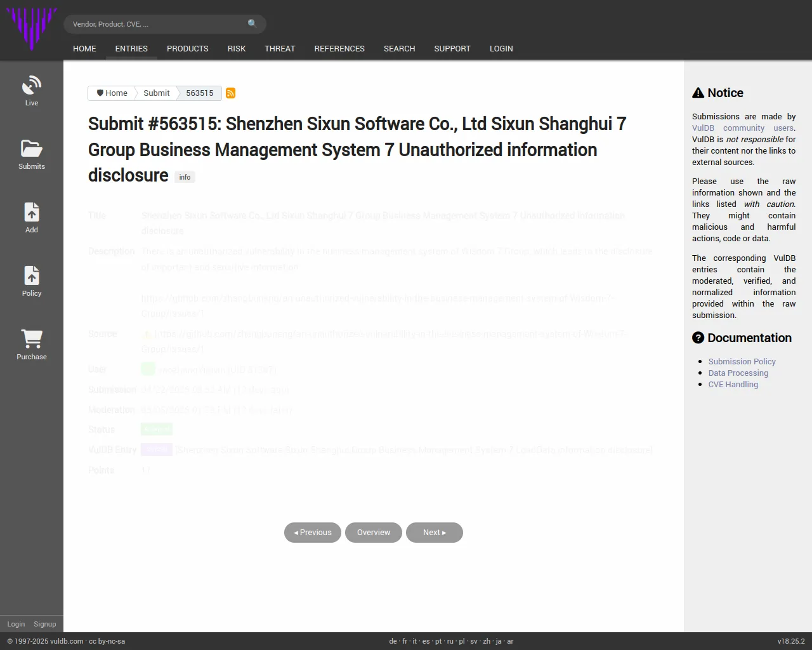This screenshot has width=812, height=650.
Task: Open the HOME menu
Action: pos(84,49)
